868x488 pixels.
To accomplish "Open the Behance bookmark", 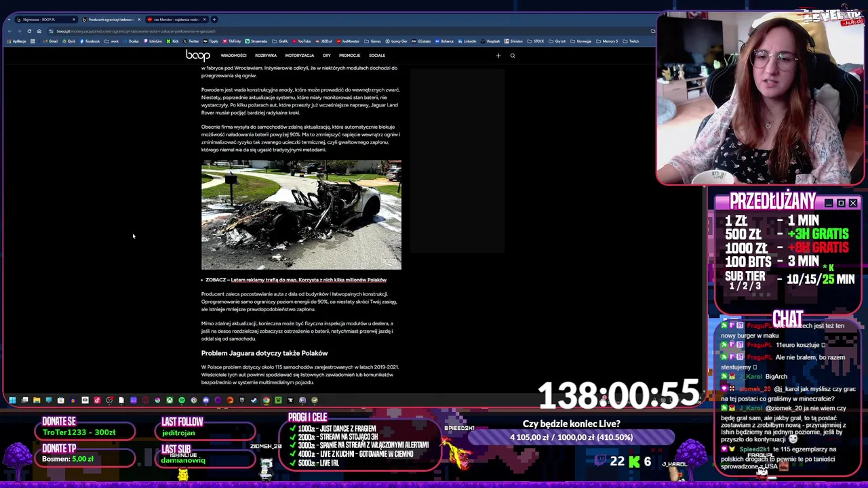I will pos(444,41).
